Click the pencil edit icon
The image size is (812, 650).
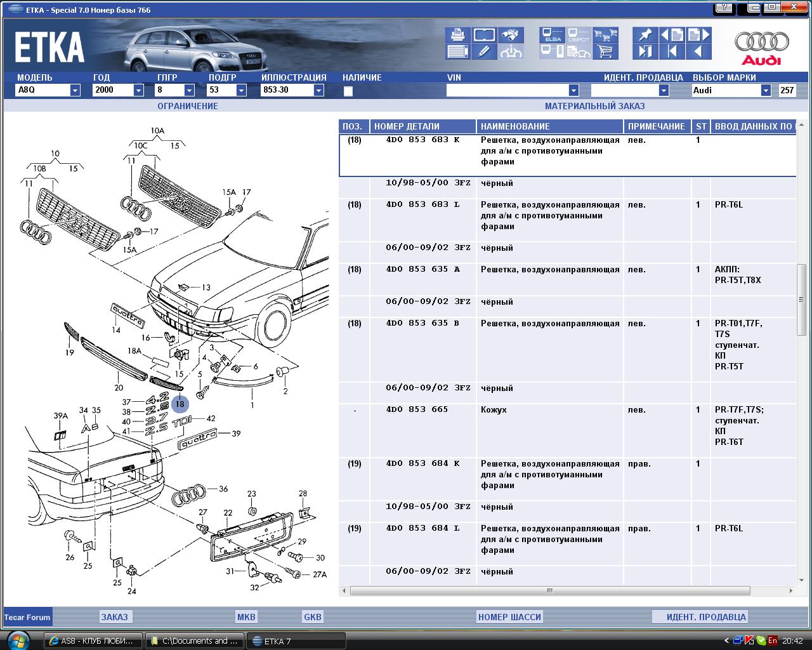484,52
